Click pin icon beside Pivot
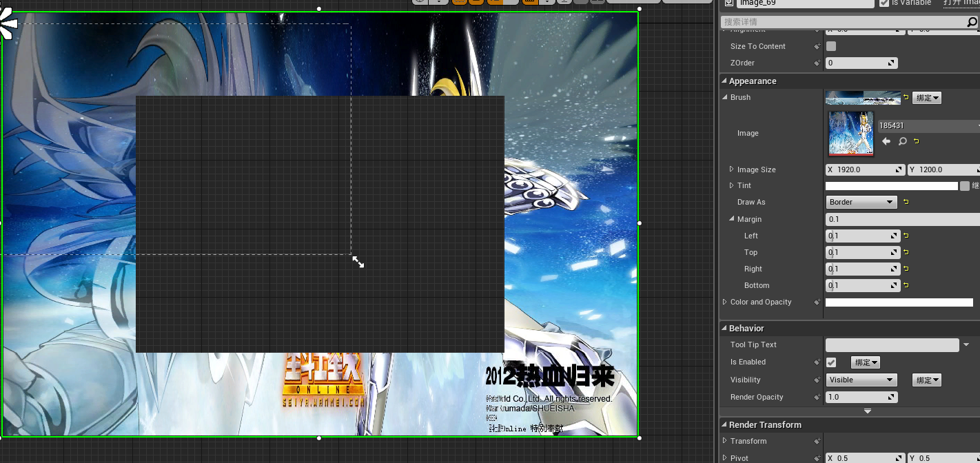 click(817, 458)
